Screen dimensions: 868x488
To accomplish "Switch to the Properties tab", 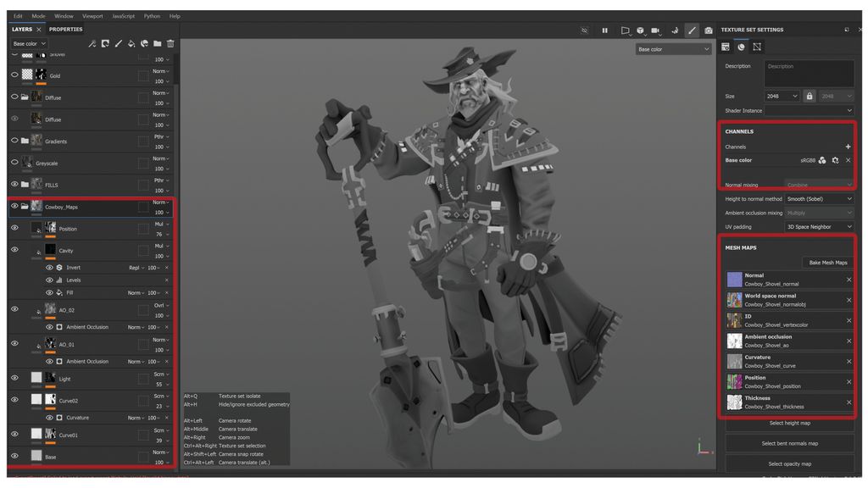I will coord(64,28).
